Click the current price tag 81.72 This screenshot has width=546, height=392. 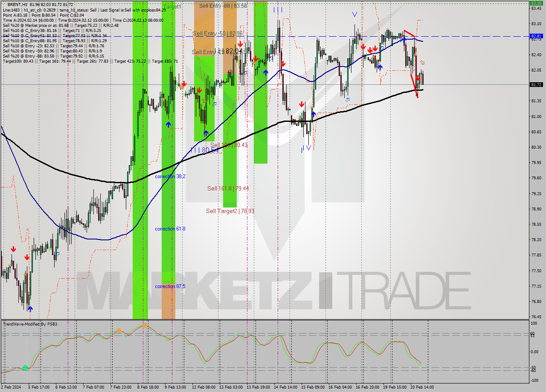coord(536,84)
